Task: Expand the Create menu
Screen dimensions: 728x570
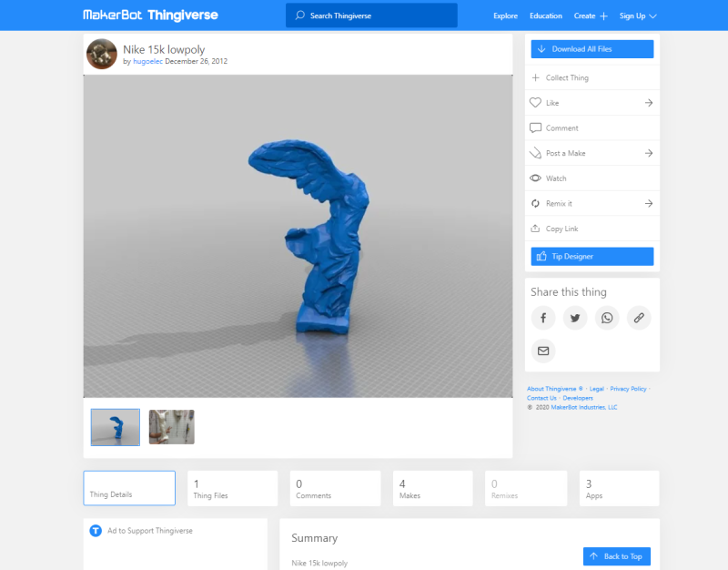Action: click(x=591, y=15)
